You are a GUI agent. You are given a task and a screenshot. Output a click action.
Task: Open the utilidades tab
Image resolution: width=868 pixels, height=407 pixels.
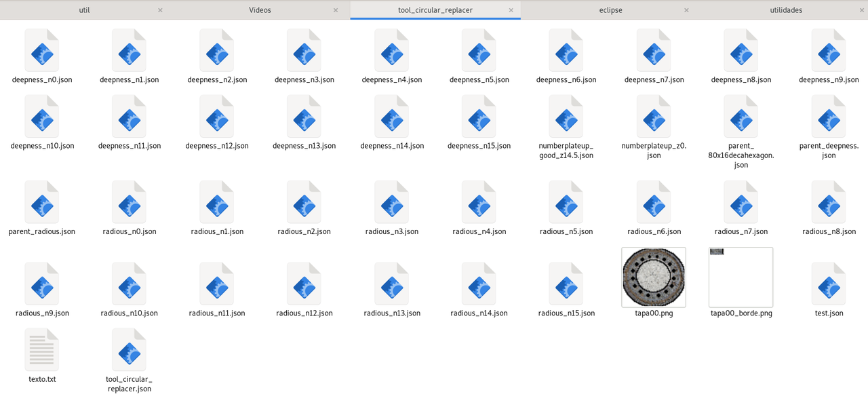click(x=786, y=10)
